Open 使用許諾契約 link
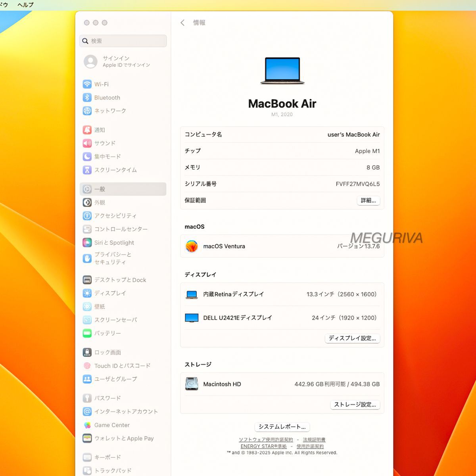Image resolution: width=476 pixels, height=476 pixels. click(310, 446)
